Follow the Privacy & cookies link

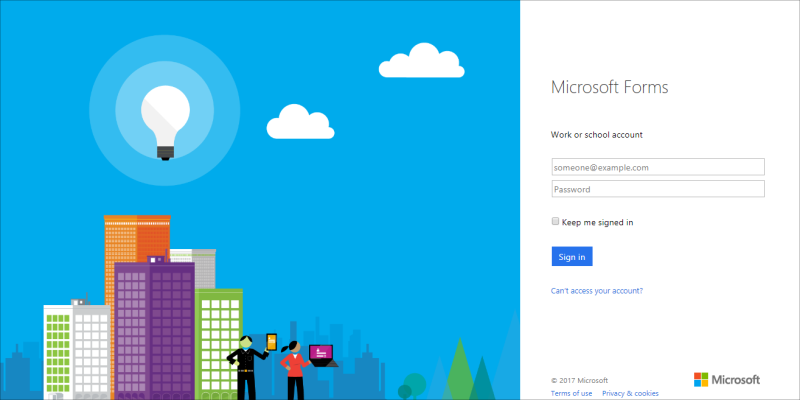pyautogui.click(x=630, y=393)
